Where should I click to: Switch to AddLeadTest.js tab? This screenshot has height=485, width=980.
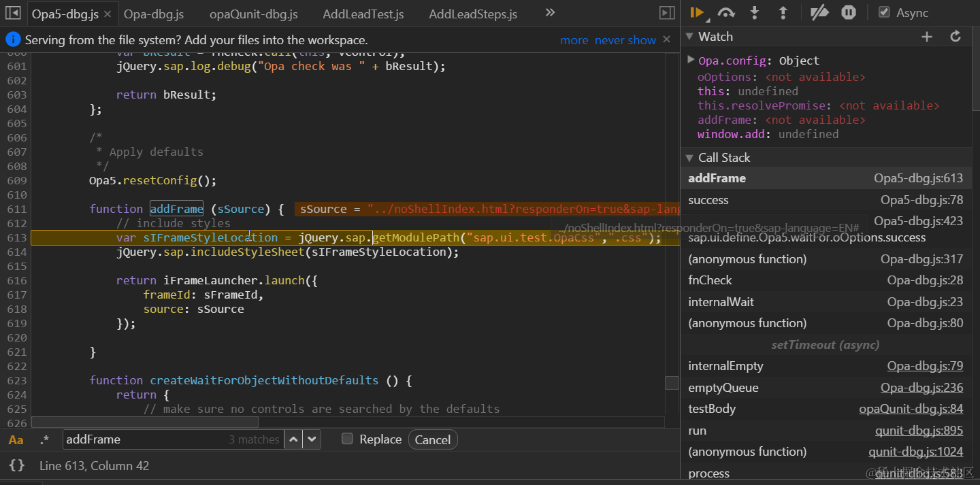[x=363, y=14]
